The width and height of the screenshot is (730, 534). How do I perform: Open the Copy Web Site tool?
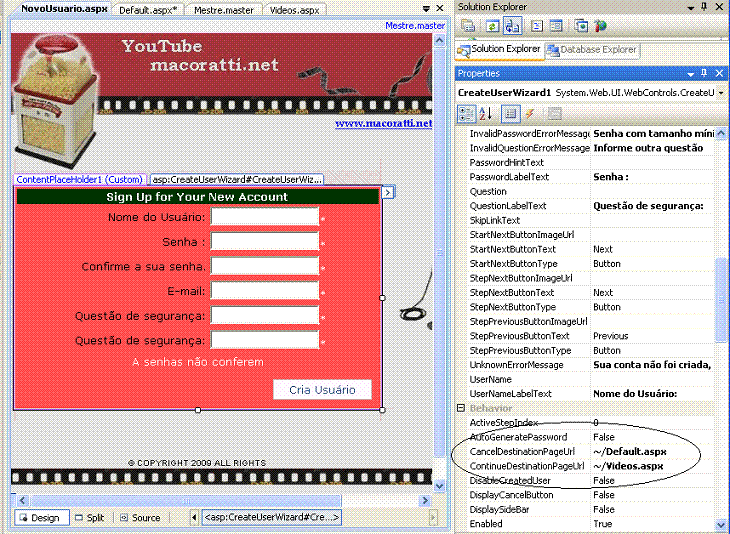(x=581, y=26)
